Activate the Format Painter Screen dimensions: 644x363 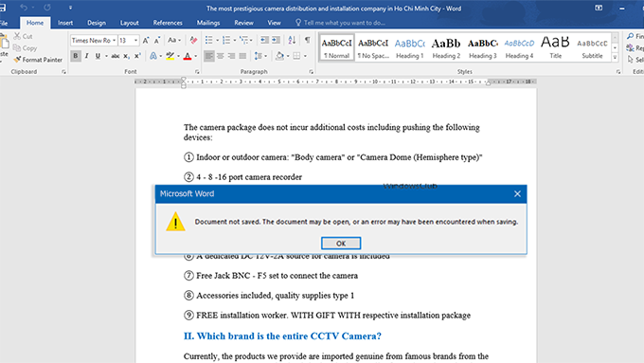(x=38, y=60)
